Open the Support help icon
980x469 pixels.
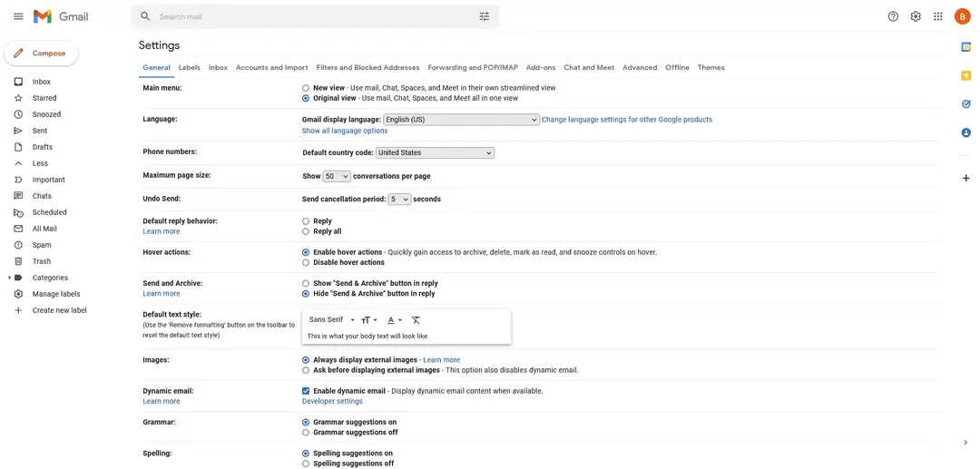(893, 16)
